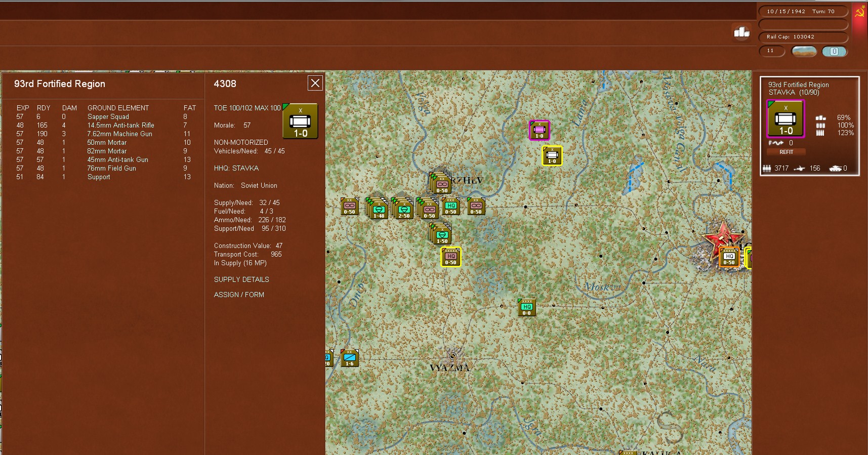Viewport: 868px width, 455px height.
Task: Click the ammo shells icon showing 123%
Action: 820,133
